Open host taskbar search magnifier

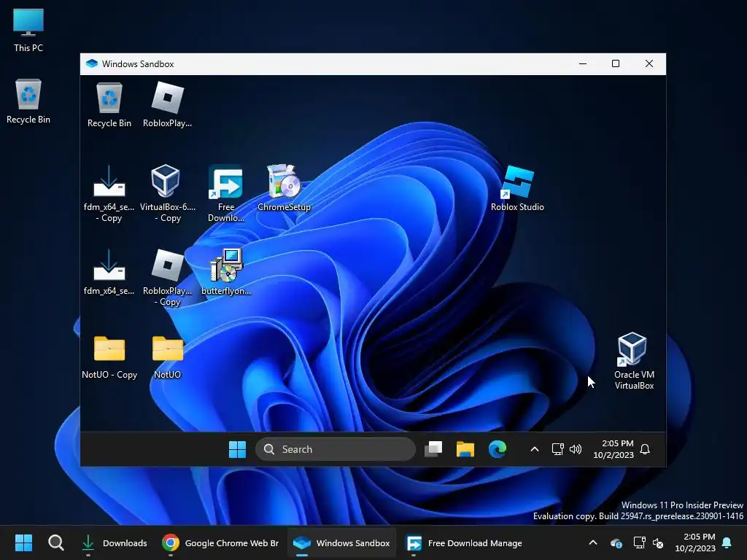pyautogui.click(x=55, y=542)
